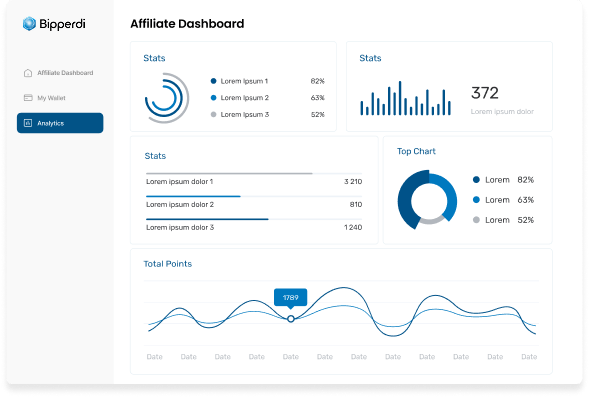The width and height of the screenshot is (590, 398).
Task: Click the 52% value in Top Chart
Action: click(x=526, y=220)
